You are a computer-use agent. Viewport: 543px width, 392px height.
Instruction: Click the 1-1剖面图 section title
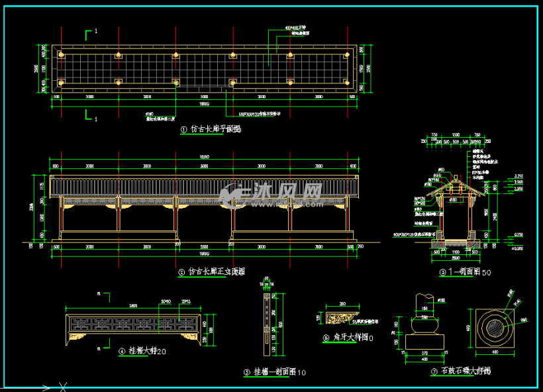pyautogui.click(x=465, y=272)
